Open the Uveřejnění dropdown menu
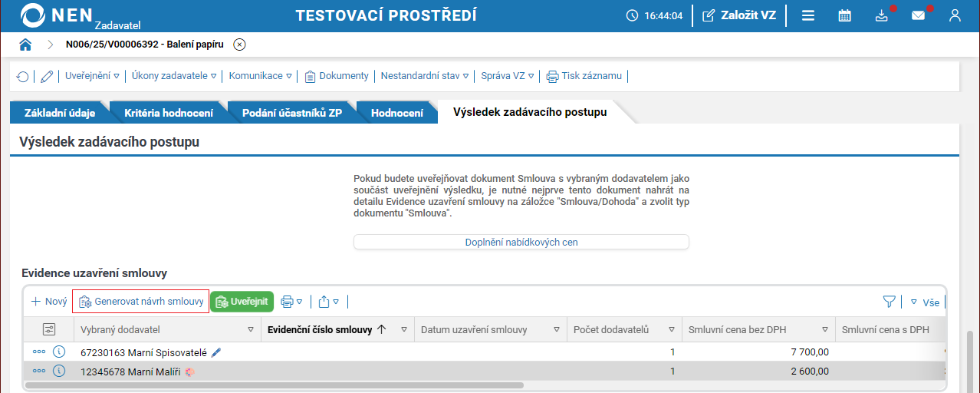Viewport: 980px width, 393px height. pos(92,76)
